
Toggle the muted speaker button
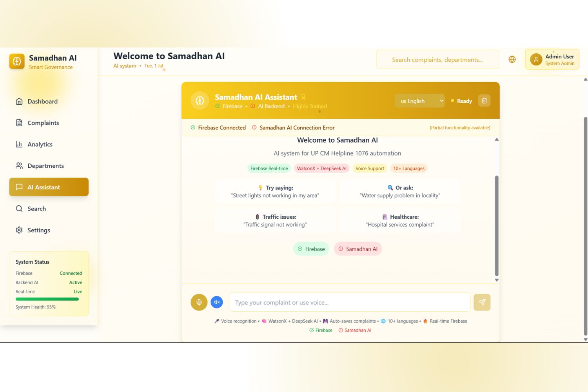click(x=217, y=302)
